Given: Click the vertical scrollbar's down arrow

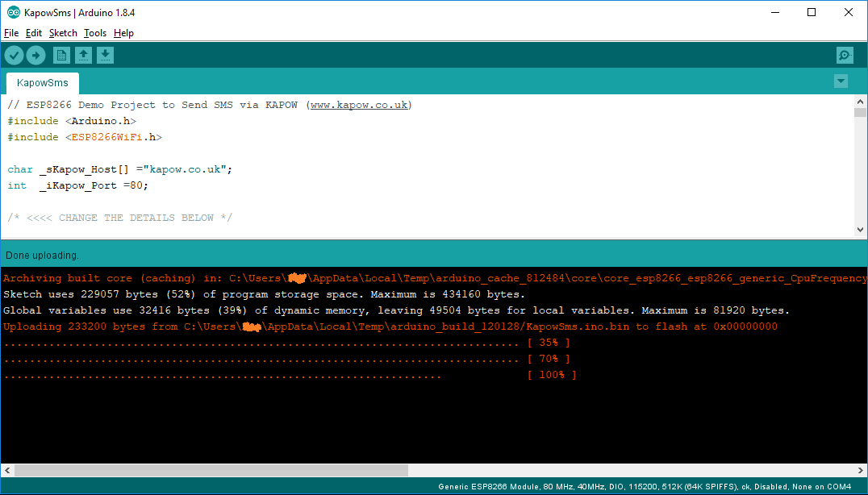Looking at the screenshot, I should click(x=860, y=228).
